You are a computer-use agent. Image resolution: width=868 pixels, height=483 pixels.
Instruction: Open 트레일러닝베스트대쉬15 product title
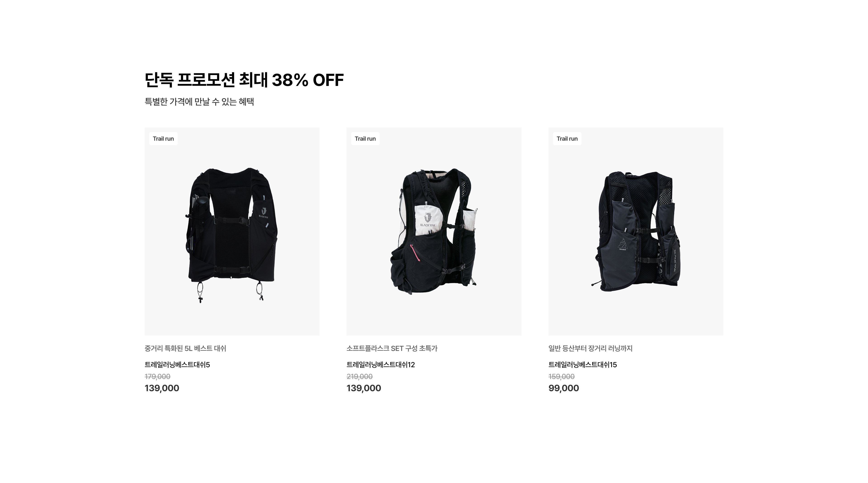point(583,364)
